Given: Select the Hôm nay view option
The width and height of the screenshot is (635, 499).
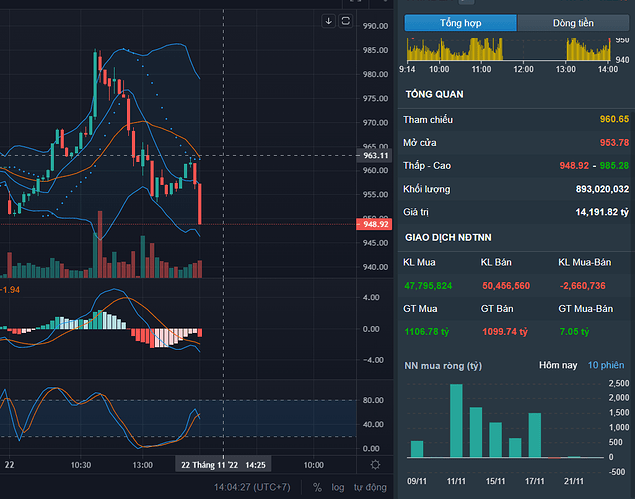Looking at the screenshot, I should click(x=558, y=365).
